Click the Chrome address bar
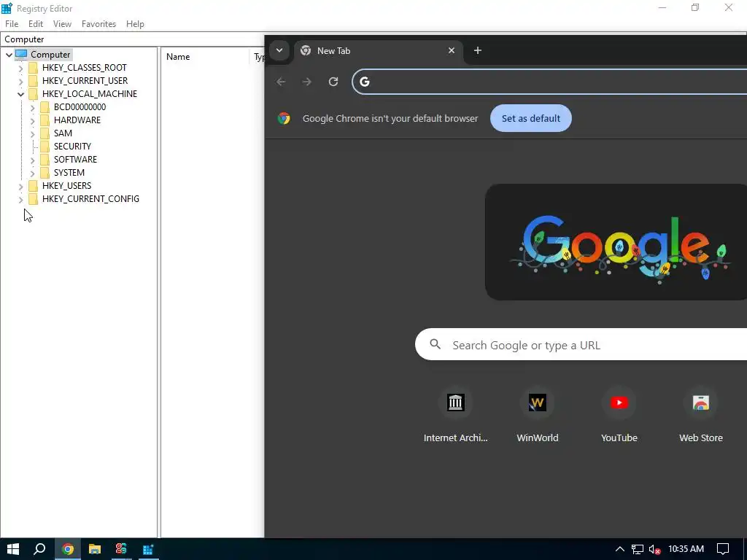This screenshot has width=747, height=560. click(549, 82)
